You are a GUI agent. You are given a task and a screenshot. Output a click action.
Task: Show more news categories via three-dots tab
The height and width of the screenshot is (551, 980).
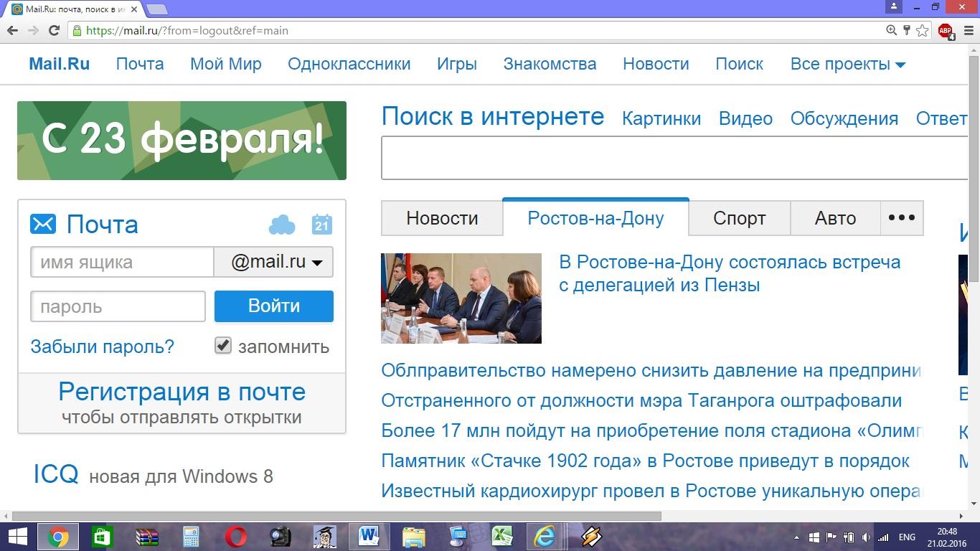(x=901, y=218)
